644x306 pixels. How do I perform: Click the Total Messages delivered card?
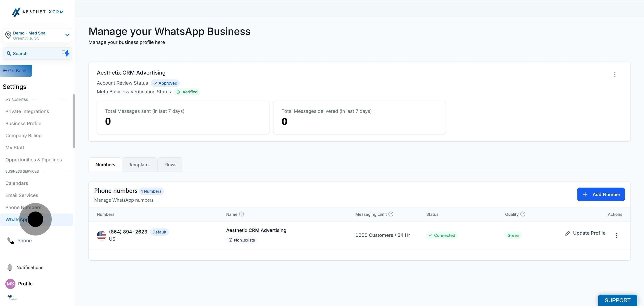360,118
